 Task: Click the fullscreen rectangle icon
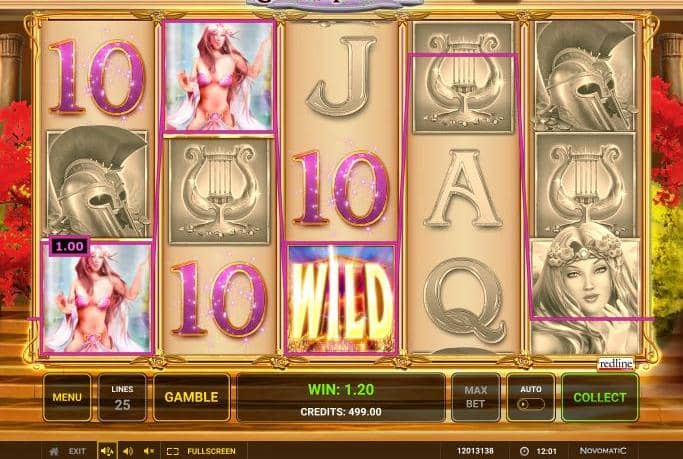pyautogui.click(x=173, y=451)
